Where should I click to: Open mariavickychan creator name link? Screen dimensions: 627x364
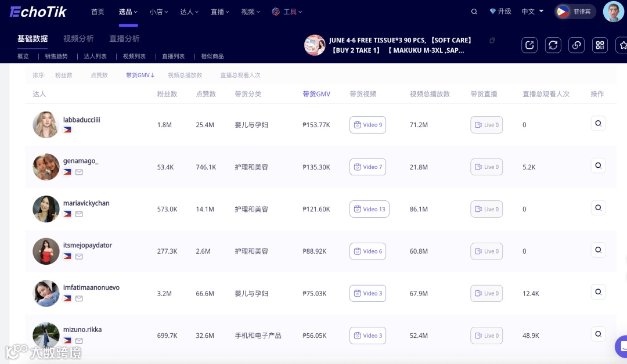click(87, 203)
